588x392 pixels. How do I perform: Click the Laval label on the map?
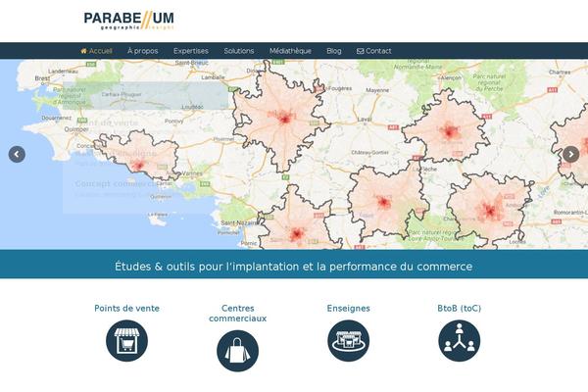click(365, 120)
